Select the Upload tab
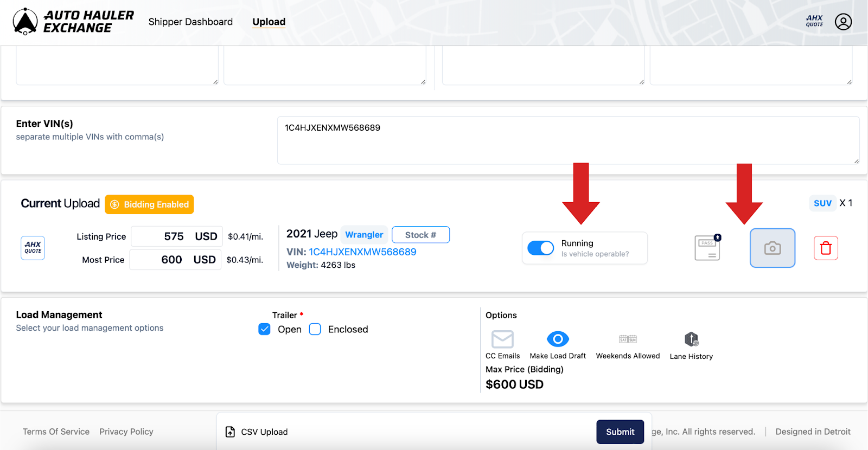The image size is (868, 450). (269, 22)
